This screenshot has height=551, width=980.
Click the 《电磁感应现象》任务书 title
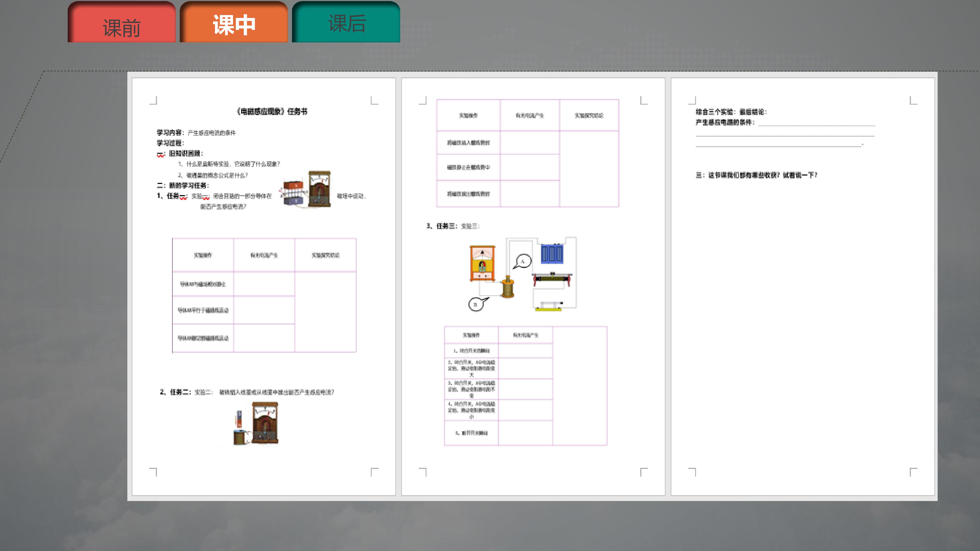coord(272,111)
